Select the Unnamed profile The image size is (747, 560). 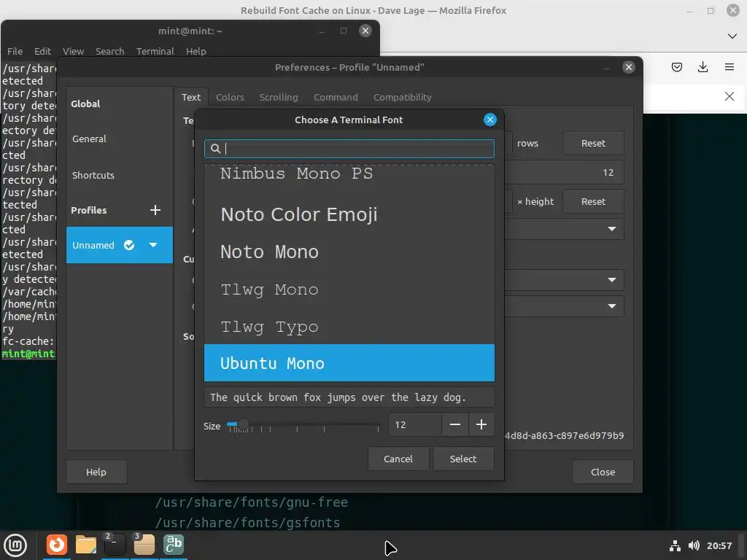(120, 245)
